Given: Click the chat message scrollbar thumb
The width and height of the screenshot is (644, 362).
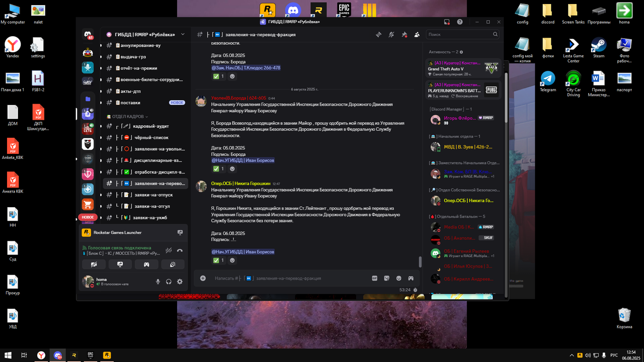Looking at the screenshot, I should 421,262.
